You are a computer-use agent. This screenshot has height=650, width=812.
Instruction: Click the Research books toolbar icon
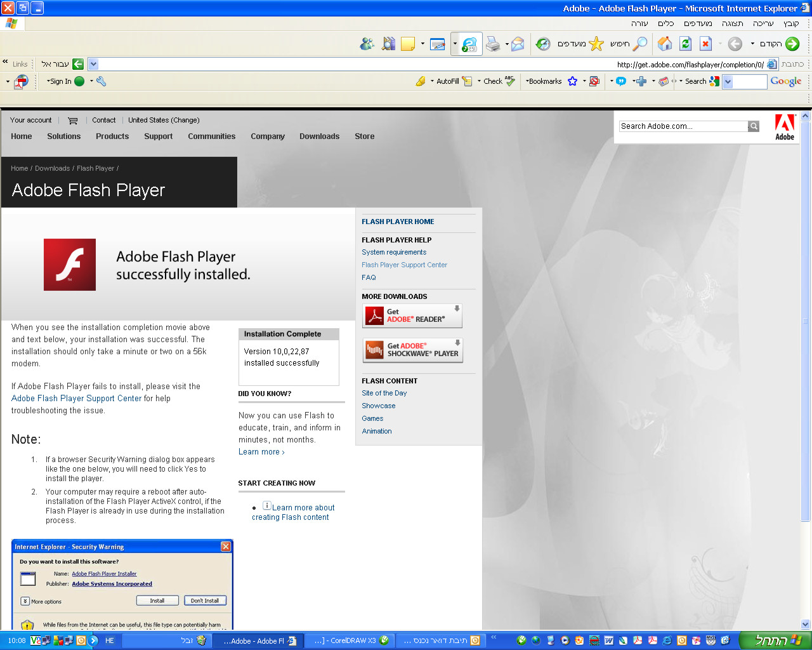[388, 44]
